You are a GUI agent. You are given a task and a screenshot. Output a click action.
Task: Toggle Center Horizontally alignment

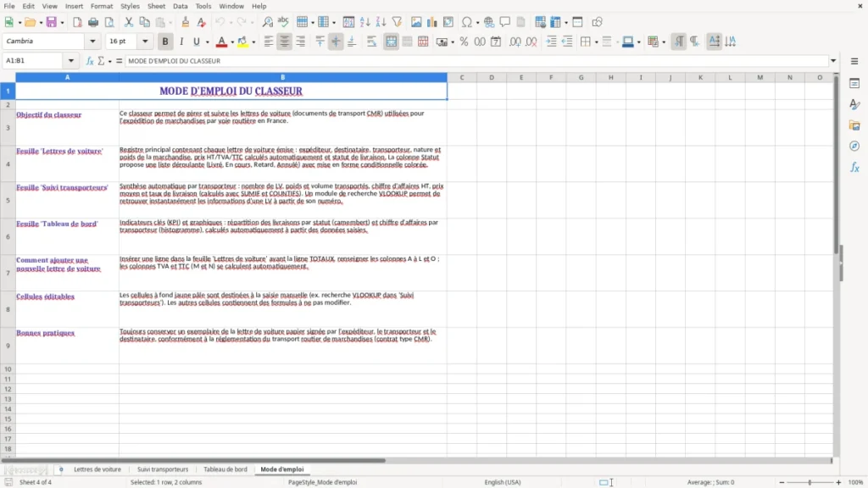click(285, 42)
